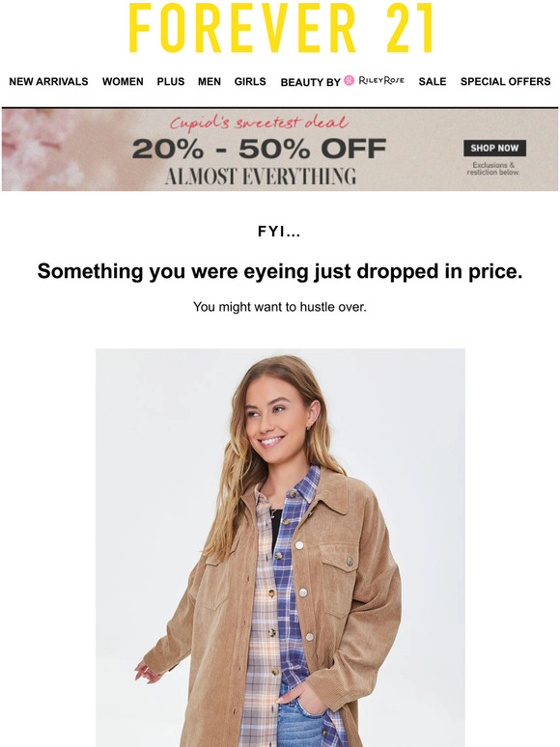Click the pink Riley Rose flower icon

350,80
